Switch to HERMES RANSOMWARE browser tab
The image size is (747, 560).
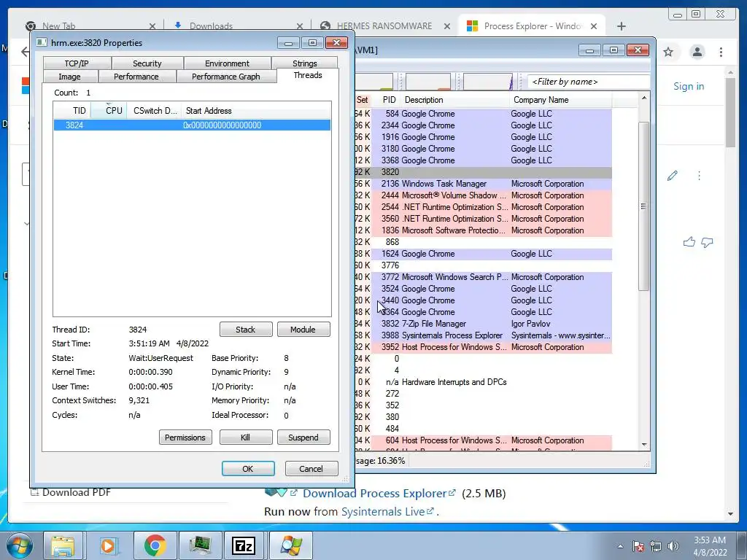point(384,26)
